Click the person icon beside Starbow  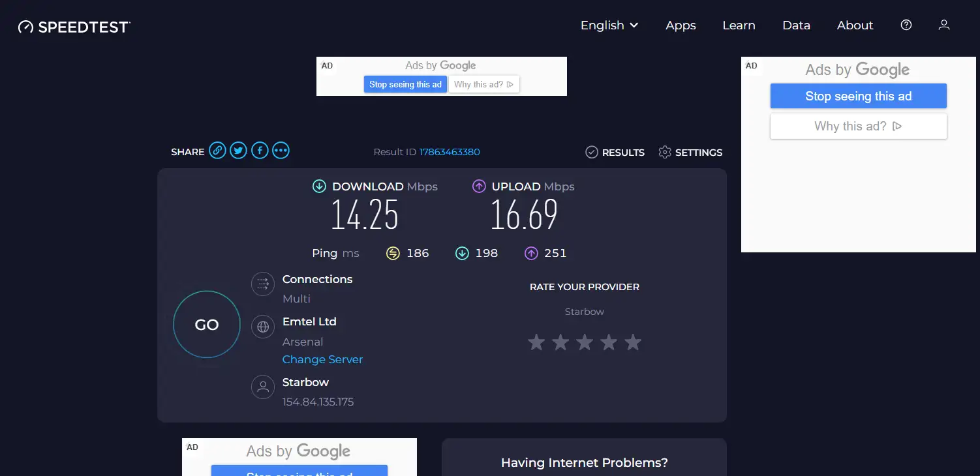coord(263,387)
